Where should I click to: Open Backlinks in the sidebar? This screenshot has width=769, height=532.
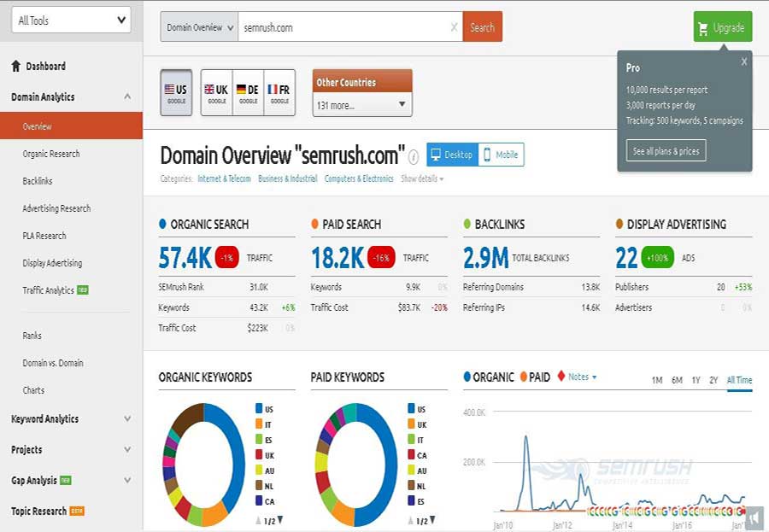click(x=38, y=181)
